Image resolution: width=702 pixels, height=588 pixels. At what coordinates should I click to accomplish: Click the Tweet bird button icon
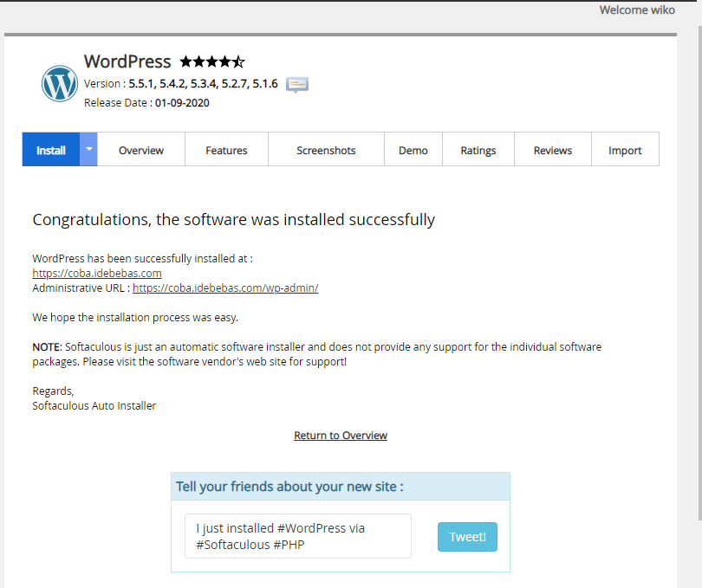[467, 537]
